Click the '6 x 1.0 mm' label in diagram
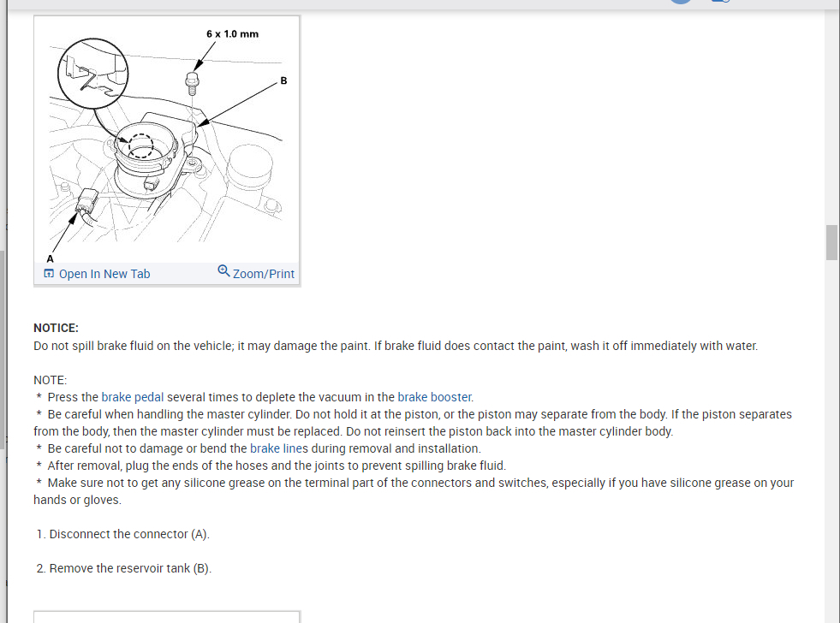840x623 pixels. 233,33
